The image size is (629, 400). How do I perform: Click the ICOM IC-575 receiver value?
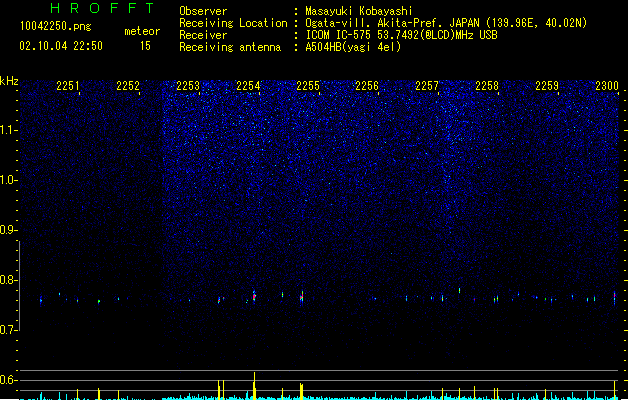pyautogui.click(x=401, y=35)
